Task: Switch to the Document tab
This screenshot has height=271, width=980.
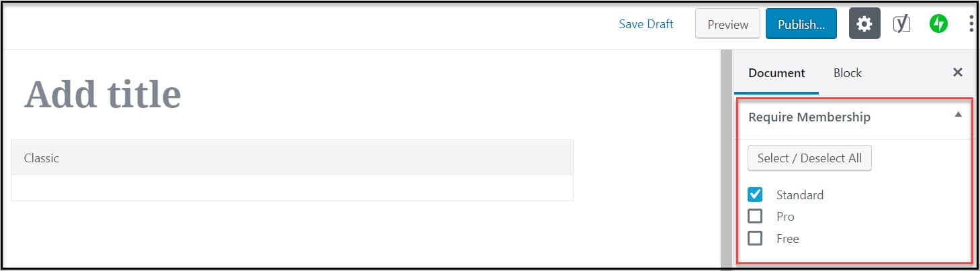Action: [776, 73]
